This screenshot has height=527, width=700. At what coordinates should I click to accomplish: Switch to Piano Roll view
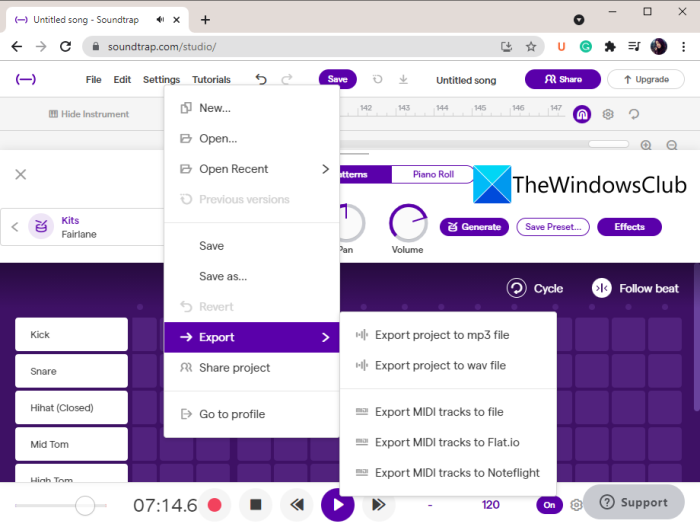coord(433,174)
